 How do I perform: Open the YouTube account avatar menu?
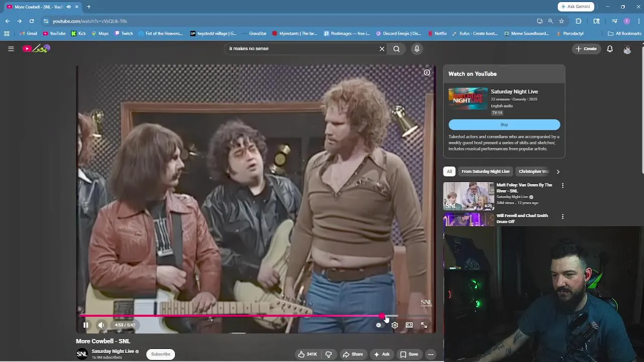(x=627, y=49)
